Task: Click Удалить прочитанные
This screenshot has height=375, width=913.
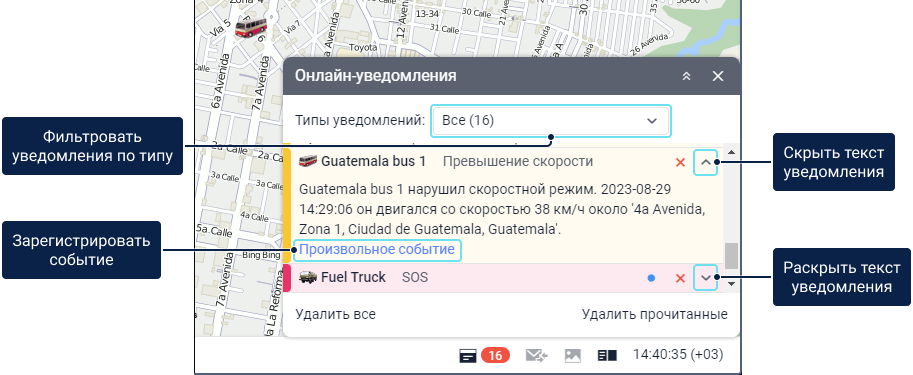Action: pos(654,314)
